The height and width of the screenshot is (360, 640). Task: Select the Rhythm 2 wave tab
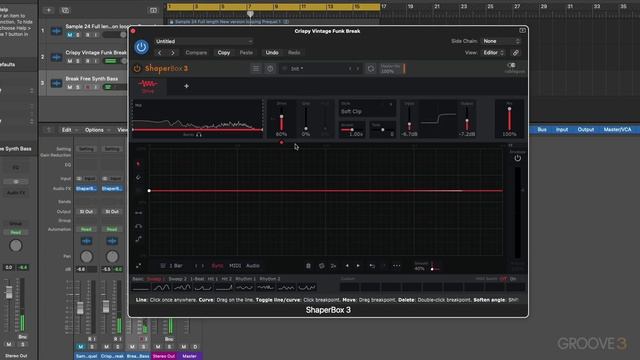(270, 279)
